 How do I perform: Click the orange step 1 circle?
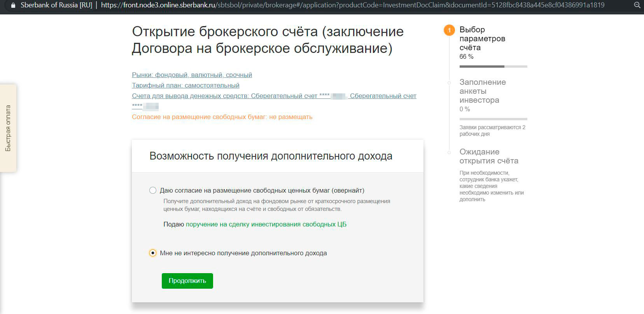449,30
